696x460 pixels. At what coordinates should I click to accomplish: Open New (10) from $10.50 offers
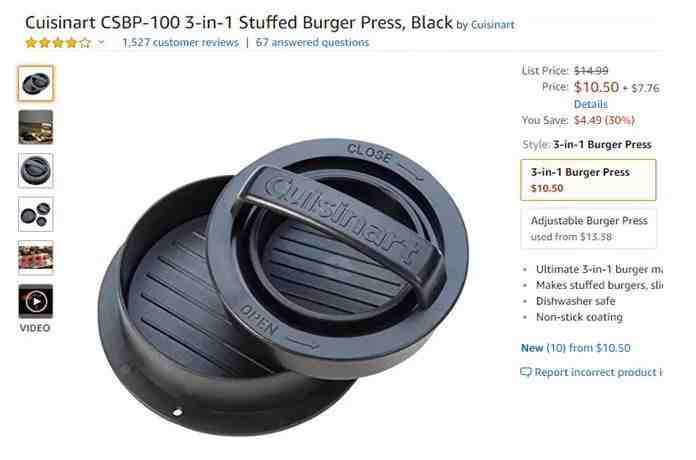point(576,348)
